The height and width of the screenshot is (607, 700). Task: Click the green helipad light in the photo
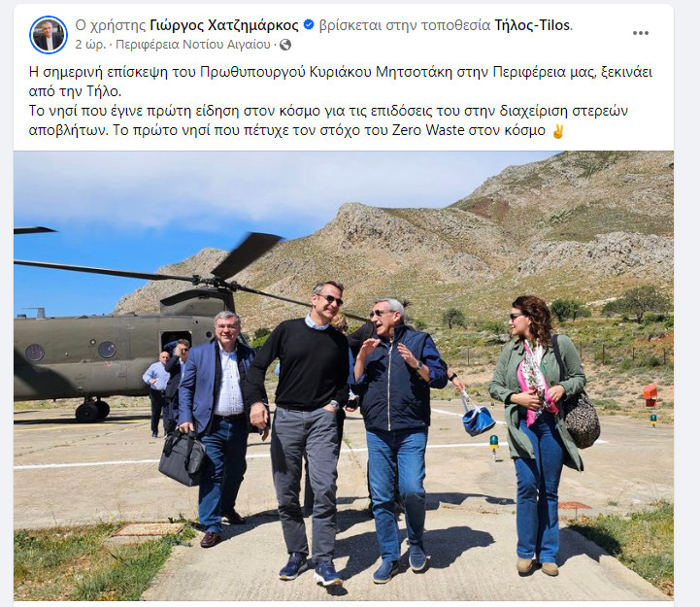coord(494,443)
